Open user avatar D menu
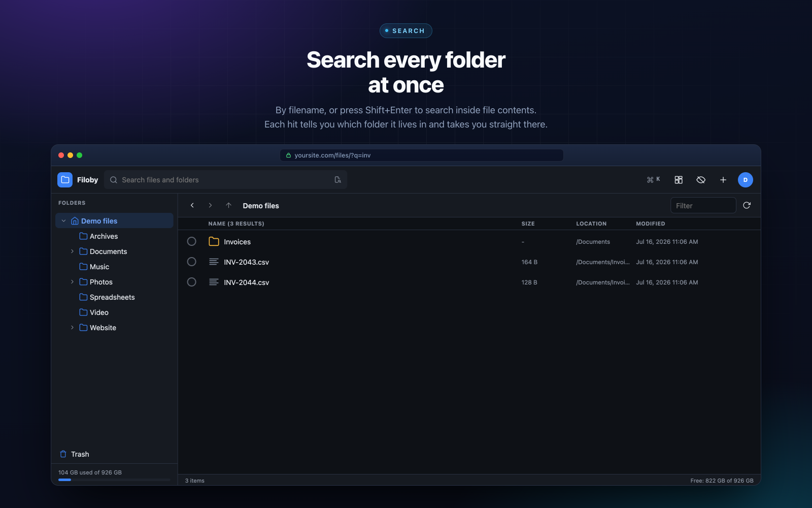This screenshot has width=812, height=508. tap(746, 180)
